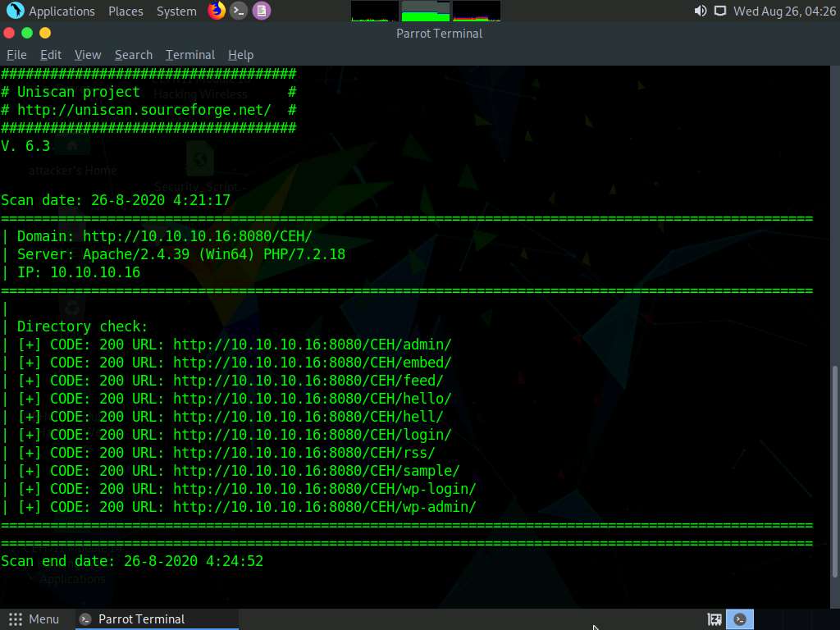
Task: Click the Directory check heading
Action: pos(83,326)
